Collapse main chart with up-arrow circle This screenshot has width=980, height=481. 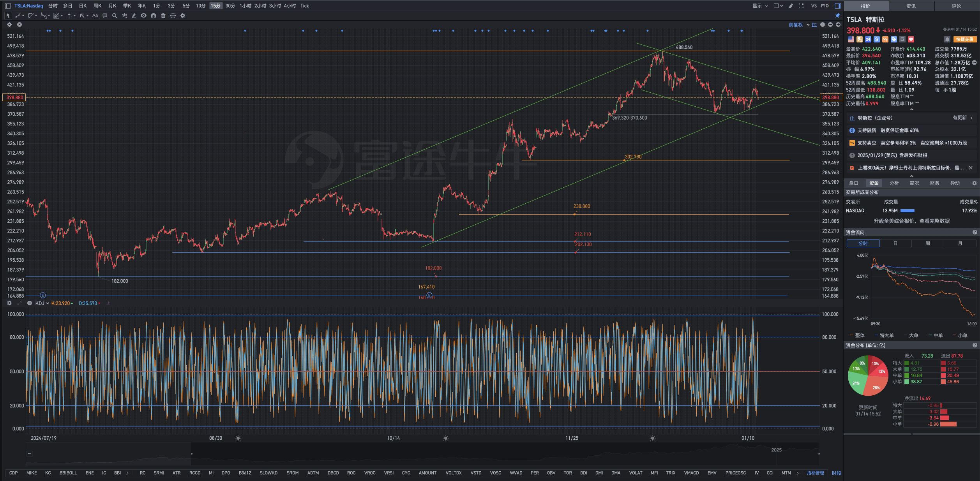coord(19,25)
